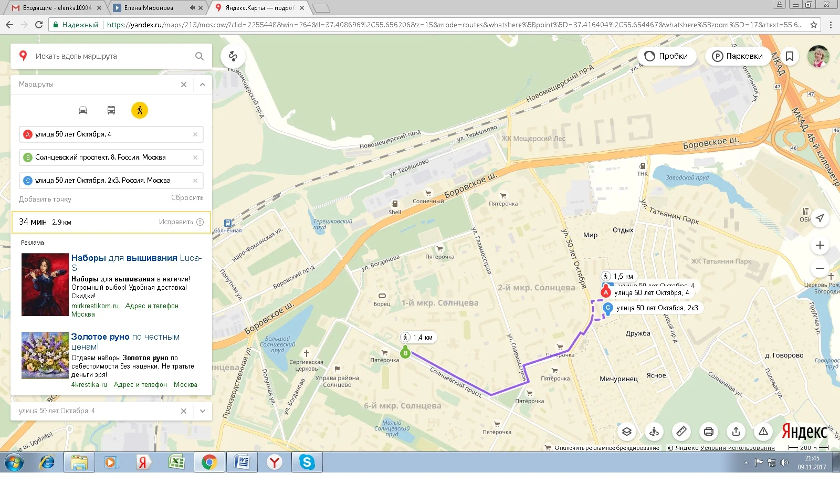Image resolution: width=840 pixels, height=504 pixels.
Task: Launch Internet Explorer from the taskbar
Action: click(47, 462)
